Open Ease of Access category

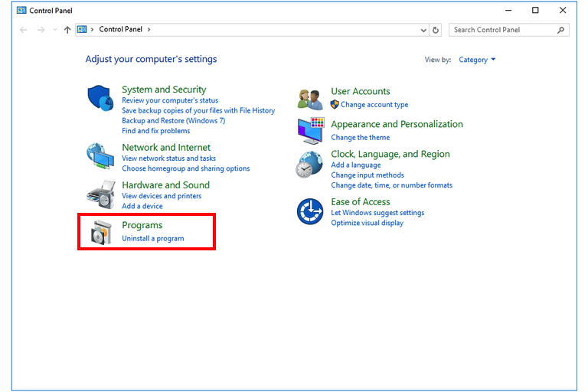point(361,202)
